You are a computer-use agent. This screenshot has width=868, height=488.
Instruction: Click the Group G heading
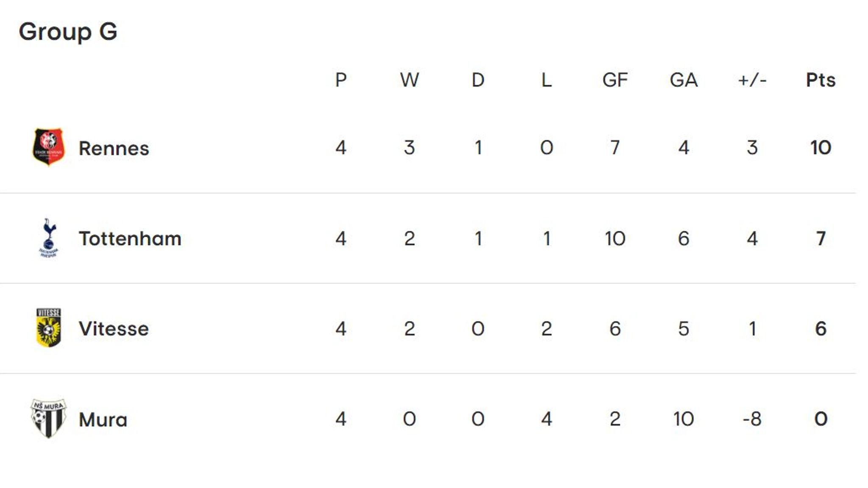tap(68, 32)
